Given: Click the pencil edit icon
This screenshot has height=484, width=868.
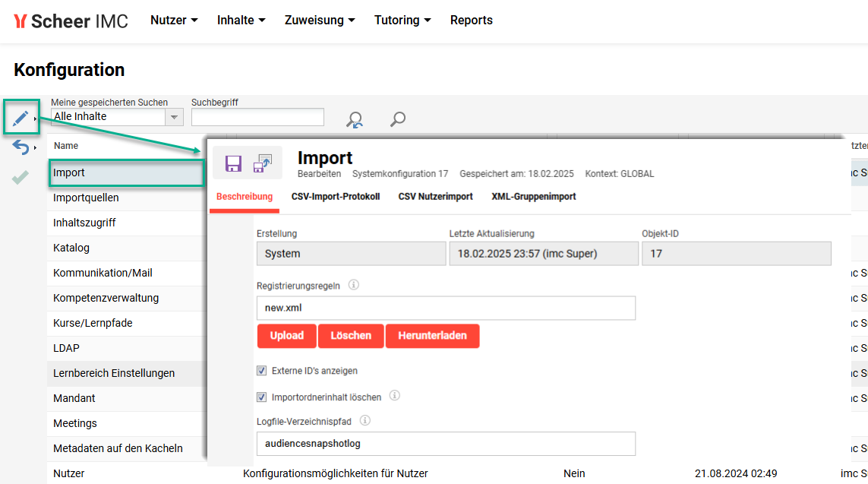Looking at the screenshot, I should tap(20, 118).
